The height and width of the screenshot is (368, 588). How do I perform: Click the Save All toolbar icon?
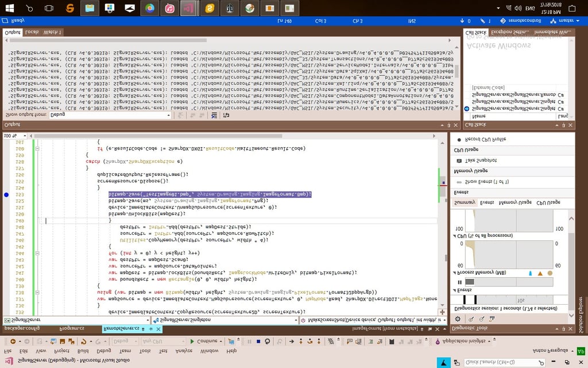pos(71,342)
